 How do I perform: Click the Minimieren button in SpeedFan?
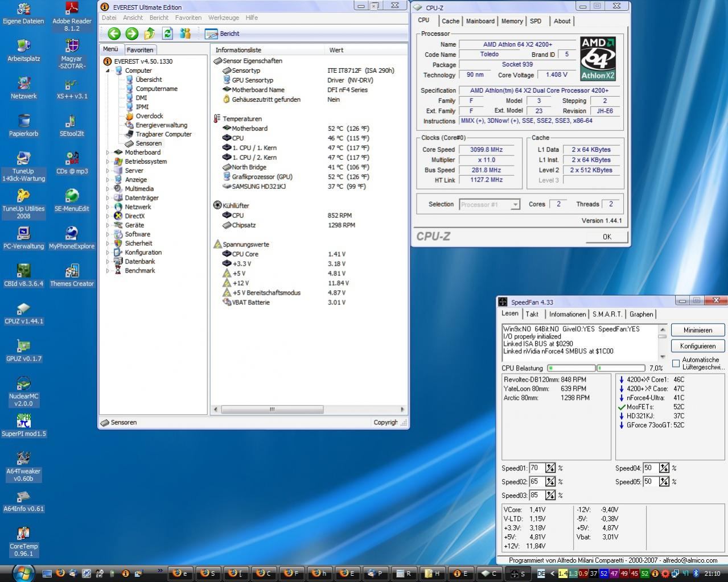(x=698, y=330)
